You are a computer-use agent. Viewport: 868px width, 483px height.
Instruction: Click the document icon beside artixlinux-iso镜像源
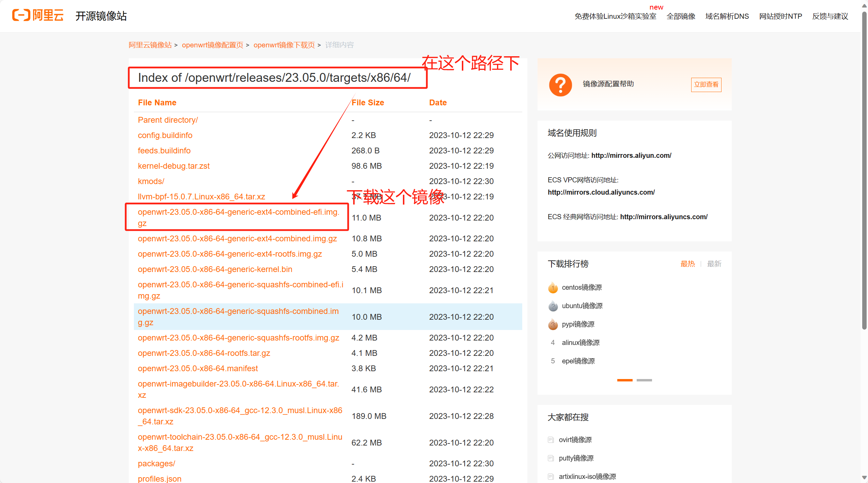click(x=551, y=477)
